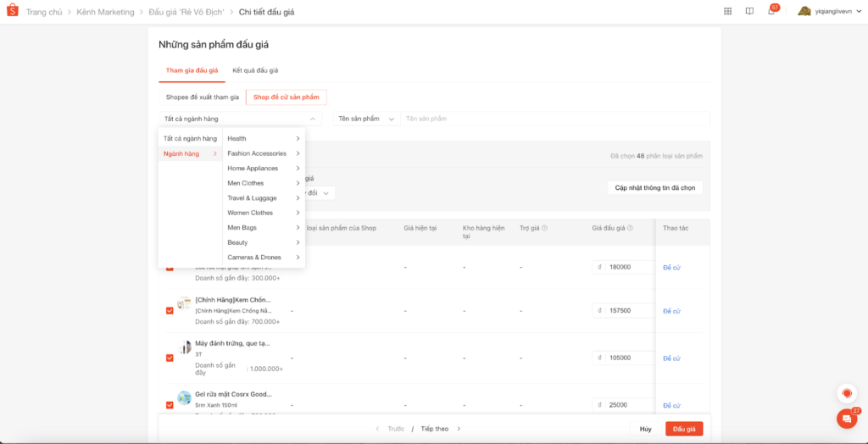This screenshot has width=868, height=444.
Task: Click Đề cử link for the 25000 row
Action: point(671,405)
